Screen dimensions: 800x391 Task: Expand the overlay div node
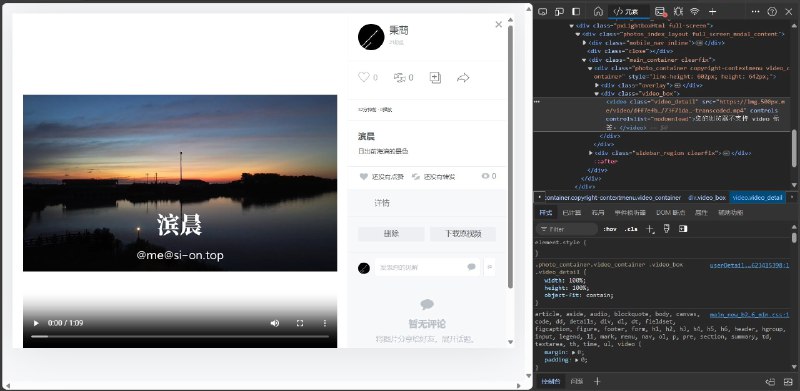coord(597,85)
